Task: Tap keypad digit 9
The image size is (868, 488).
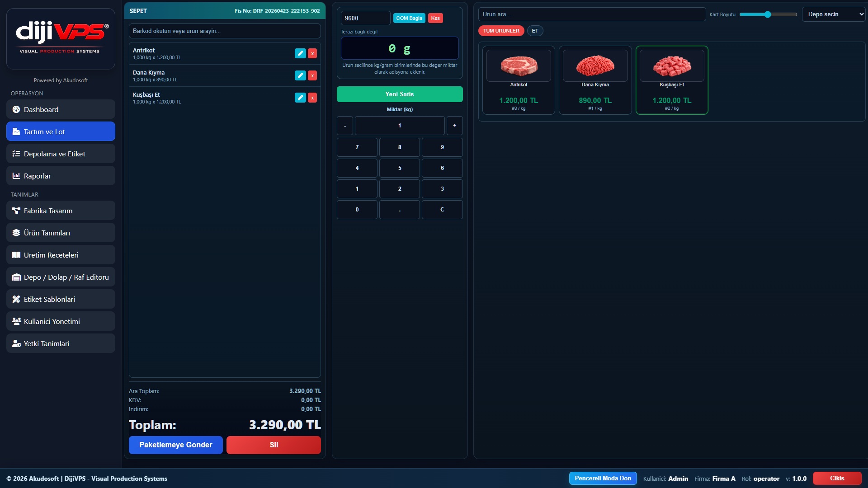Action: [x=442, y=147]
